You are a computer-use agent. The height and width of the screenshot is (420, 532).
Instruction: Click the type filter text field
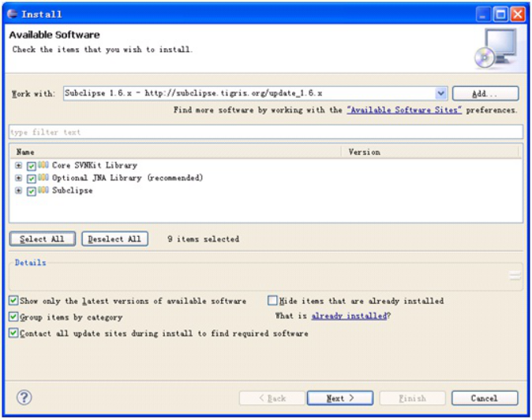click(x=265, y=132)
